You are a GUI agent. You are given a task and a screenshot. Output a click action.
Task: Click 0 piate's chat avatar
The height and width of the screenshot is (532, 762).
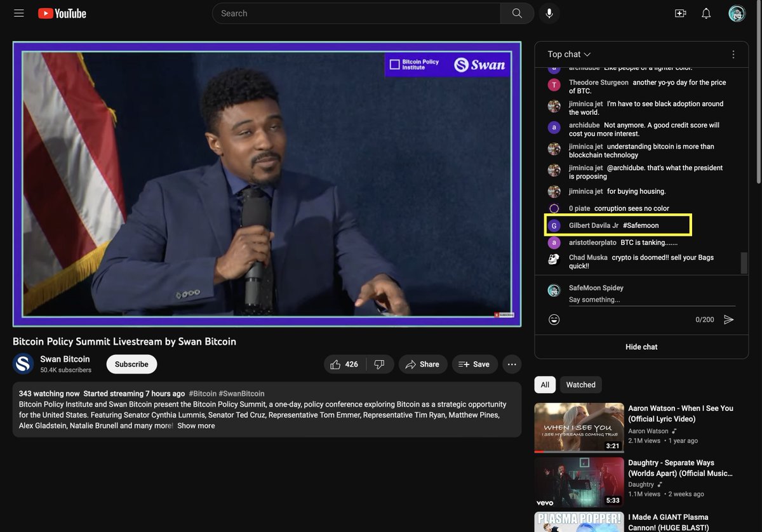point(554,208)
